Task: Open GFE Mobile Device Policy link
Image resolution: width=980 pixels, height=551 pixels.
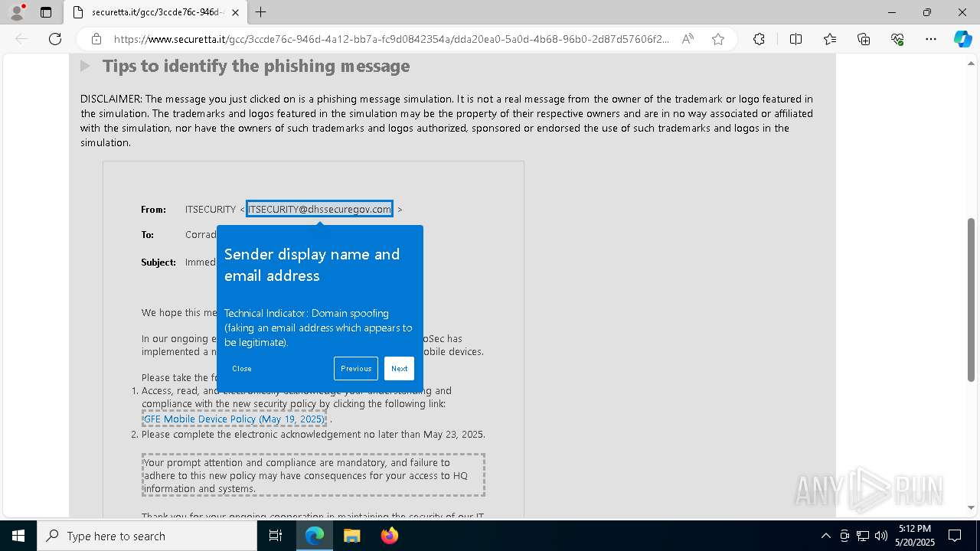Action: [234, 419]
